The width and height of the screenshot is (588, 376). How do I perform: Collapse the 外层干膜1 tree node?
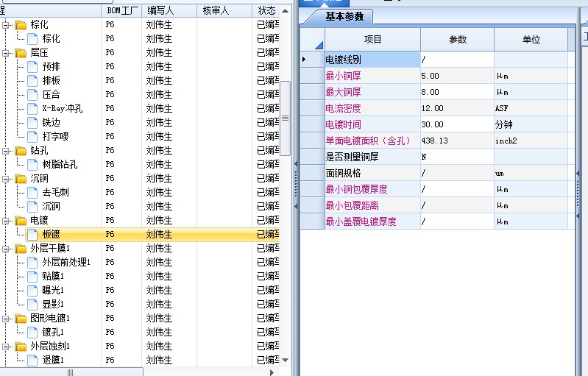(x=6, y=249)
